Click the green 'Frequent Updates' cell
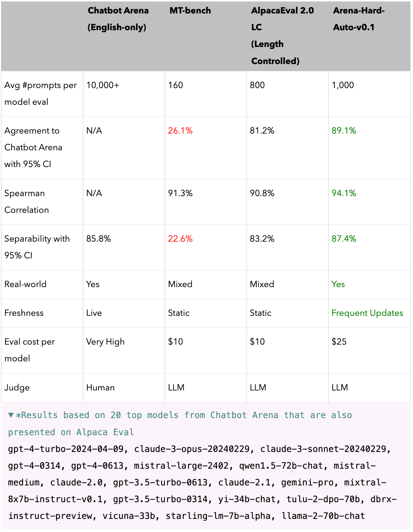Screen dimensions: 413x532 point(367,313)
